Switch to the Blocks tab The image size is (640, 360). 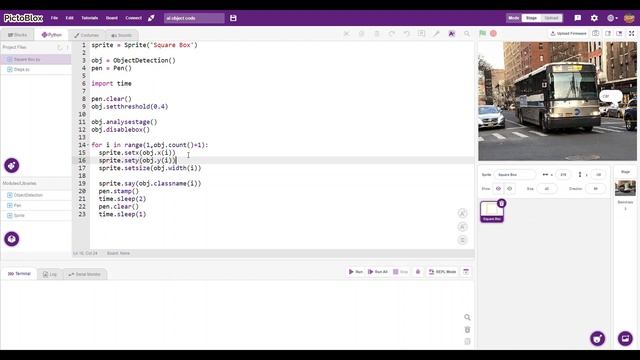point(18,35)
